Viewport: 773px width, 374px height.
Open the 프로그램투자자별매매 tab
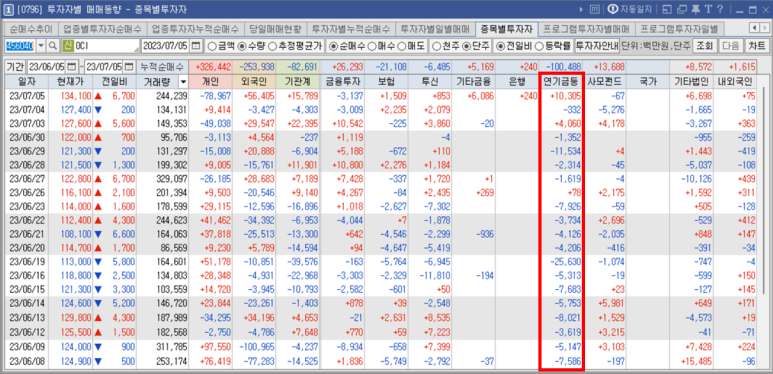[586, 28]
